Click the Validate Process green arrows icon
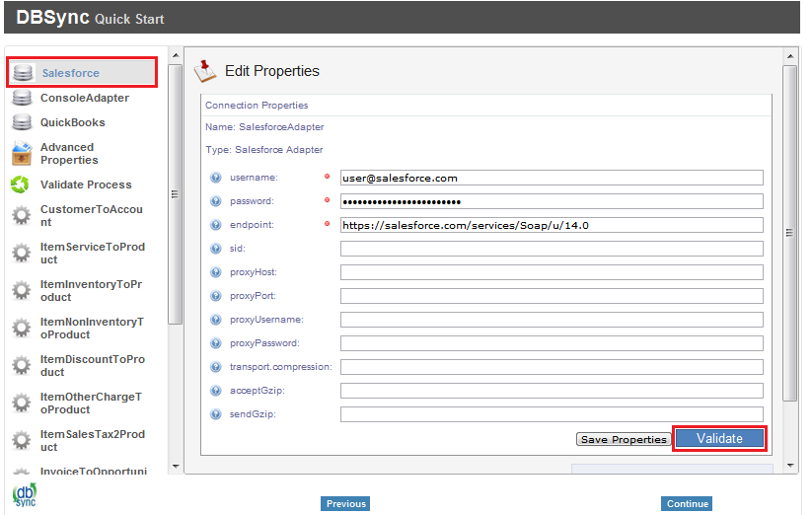Screen dimensions: 812x515 pyautogui.click(x=20, y=184)
